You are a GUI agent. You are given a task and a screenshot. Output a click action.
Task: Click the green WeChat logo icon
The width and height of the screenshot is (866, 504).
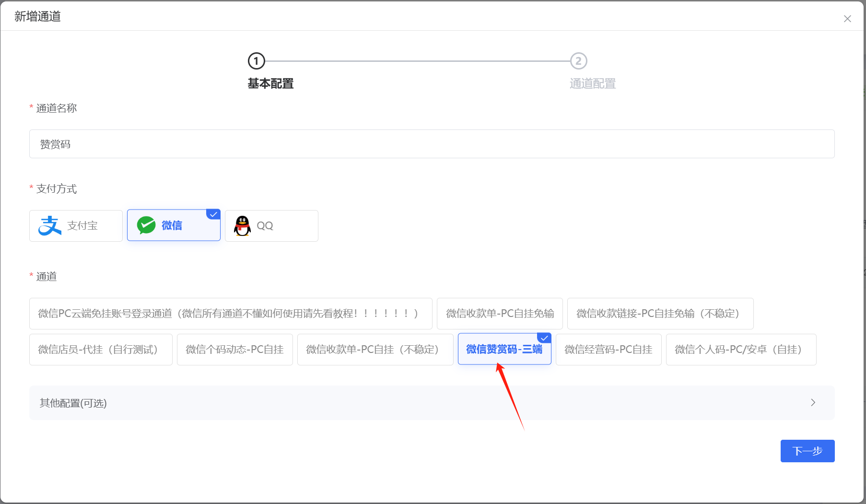pos(146,225)
